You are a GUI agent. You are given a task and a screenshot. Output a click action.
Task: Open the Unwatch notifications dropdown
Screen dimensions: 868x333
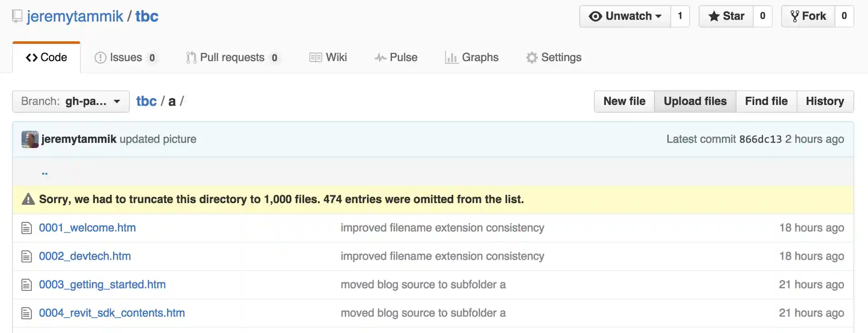[x=625, y=16]
